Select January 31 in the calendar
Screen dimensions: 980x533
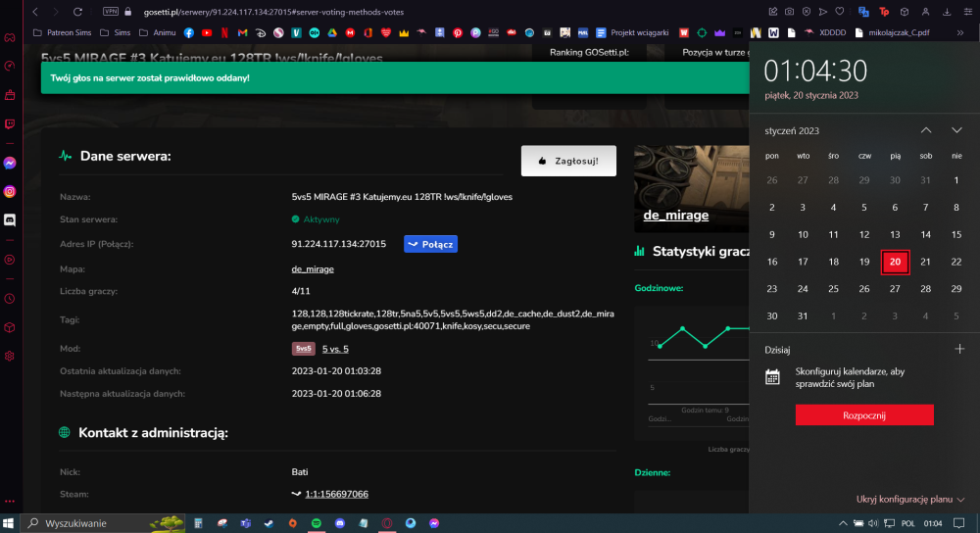tap(803, 316)
